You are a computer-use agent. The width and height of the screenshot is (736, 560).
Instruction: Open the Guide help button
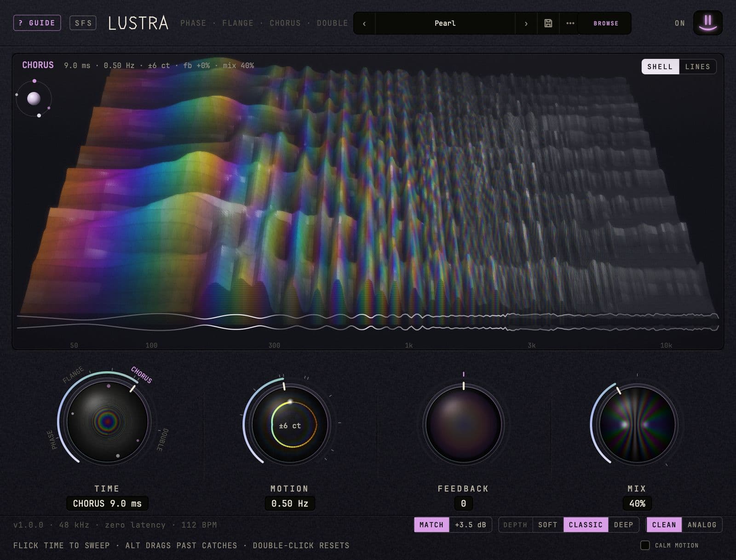[37, 23]
